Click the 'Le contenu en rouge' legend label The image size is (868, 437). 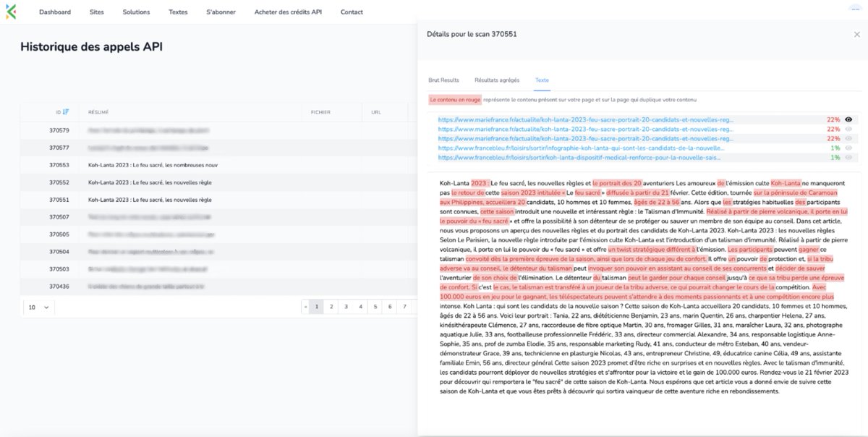(455, 100)
